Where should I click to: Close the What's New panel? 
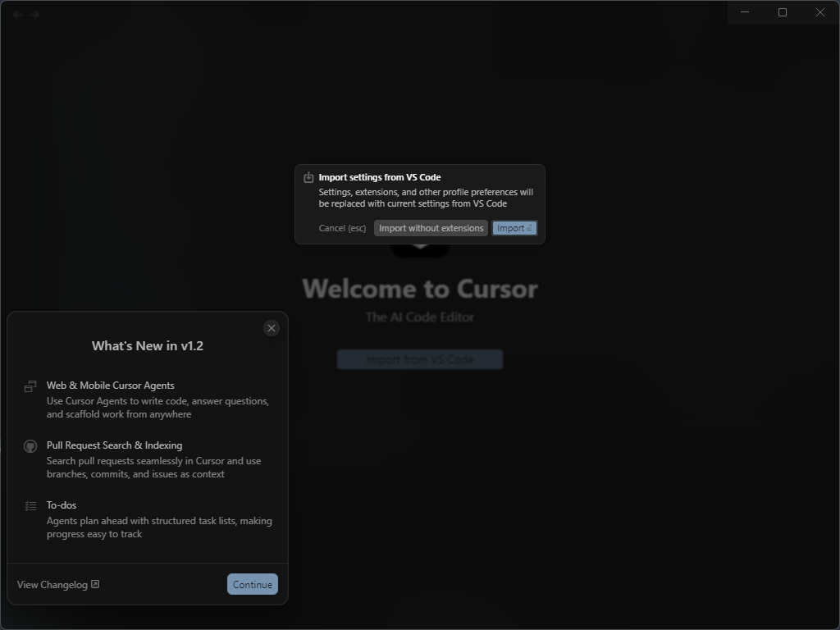272,328
